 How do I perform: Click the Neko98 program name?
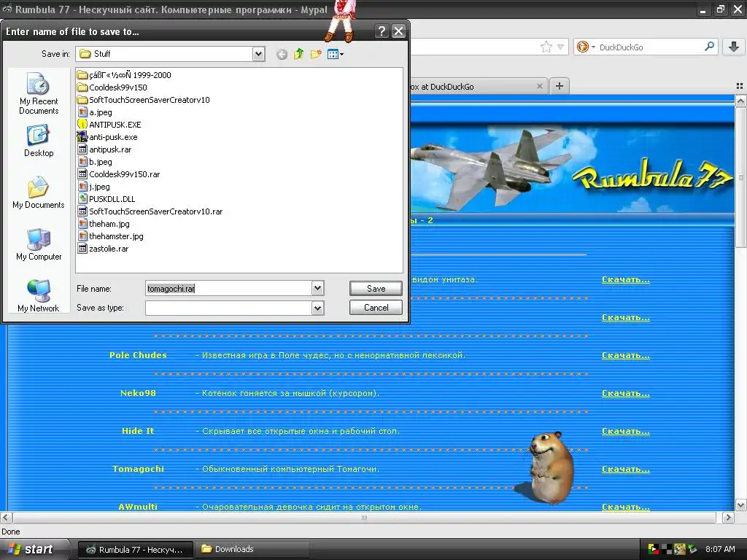(138, 393)
